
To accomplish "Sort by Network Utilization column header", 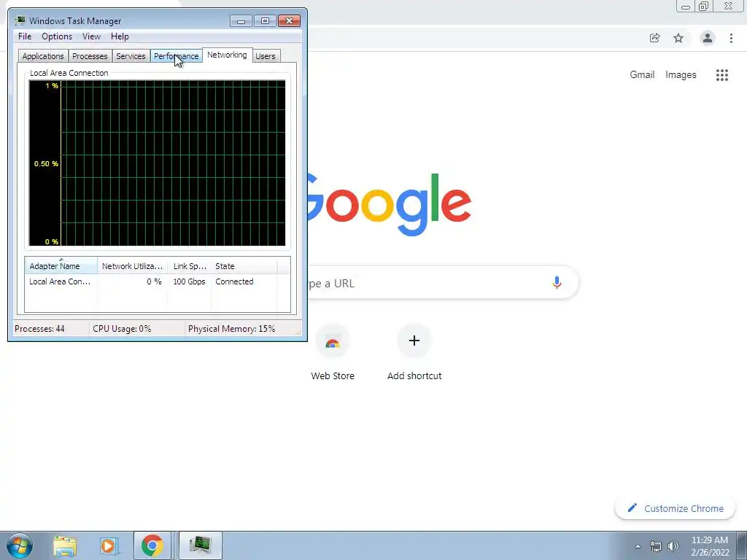I will point(133,266).
